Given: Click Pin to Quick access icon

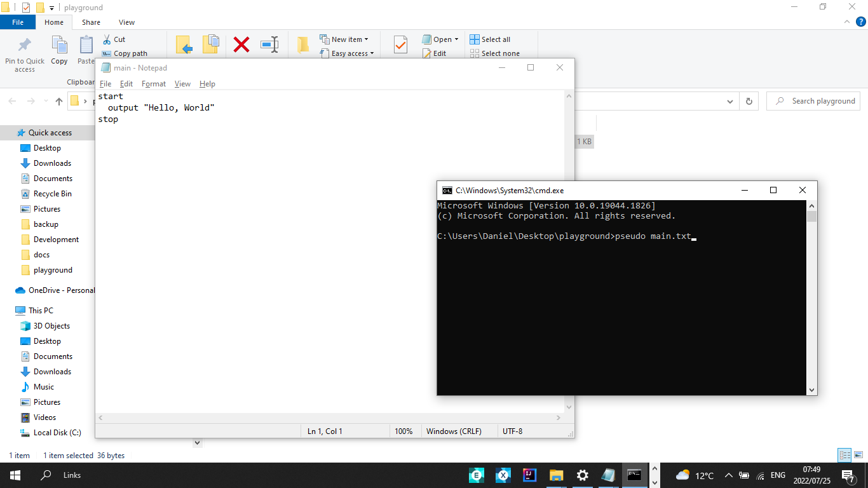Looking at the screenshot, I should [25, 45].
